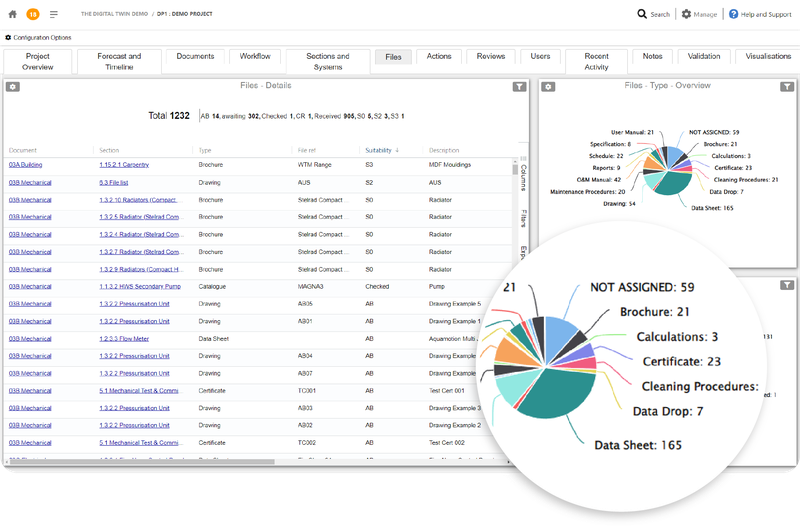Open the 1.15.2.1 Carpentry section link
Image resolution: width=800 pixels, height=529 pixels.
pos(124,165)
